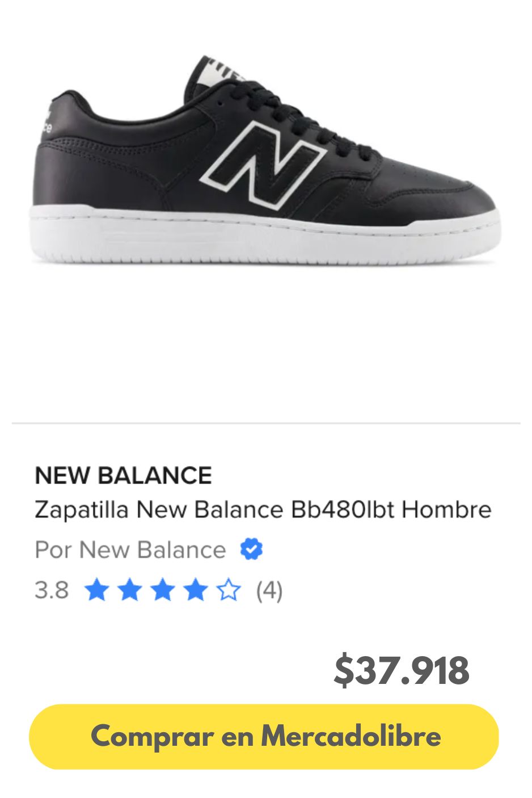The image size is (532, 798).
Task: Click the second blue rating star
Action: click(129, 590)
